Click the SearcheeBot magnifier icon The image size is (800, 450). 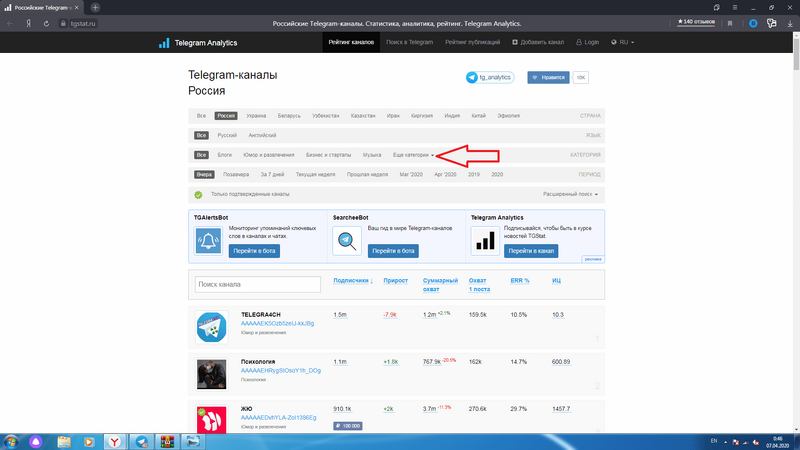(x=348, y=241)
